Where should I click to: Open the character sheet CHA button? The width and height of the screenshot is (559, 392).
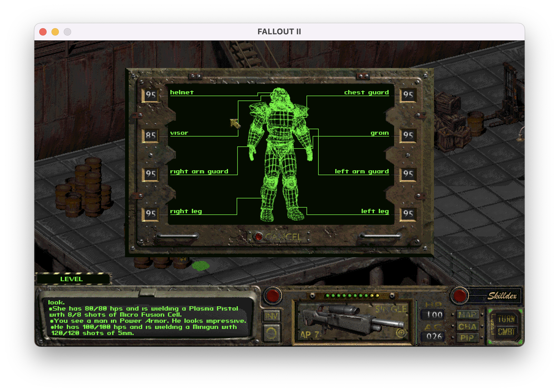[x=467, y=326]
